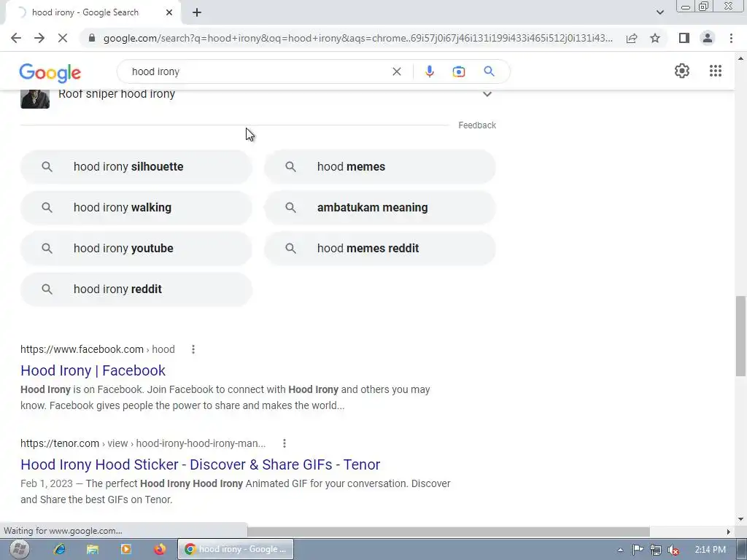This screenshot has width=747, height=560.
Task: Search hood irony youtube suggestion
Action: click(136, 248)
